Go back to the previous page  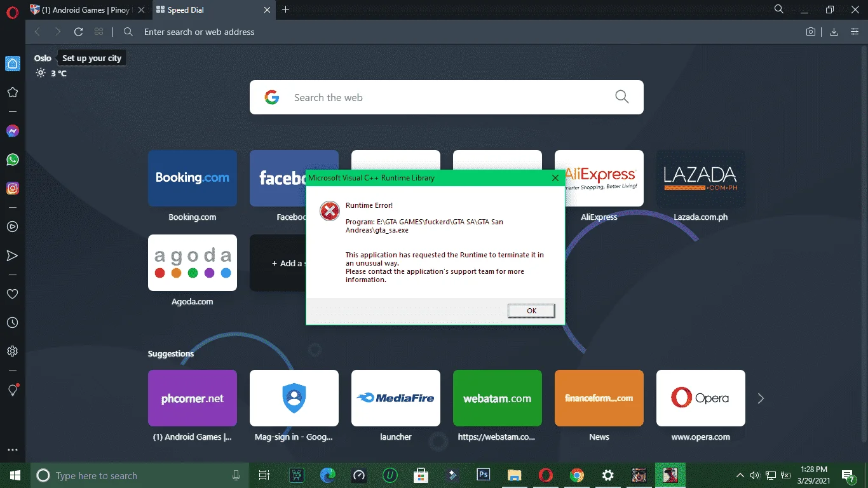tap(37, 32)
